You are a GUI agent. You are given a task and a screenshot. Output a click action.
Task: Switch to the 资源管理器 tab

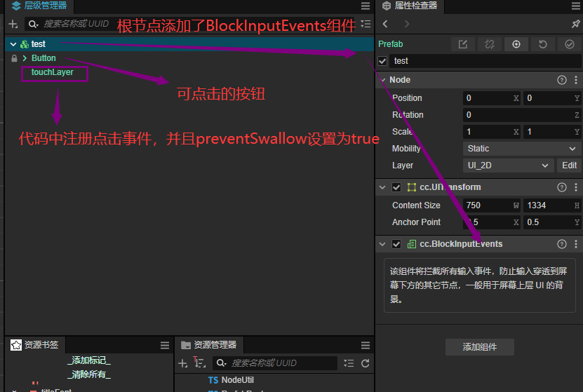209,345
